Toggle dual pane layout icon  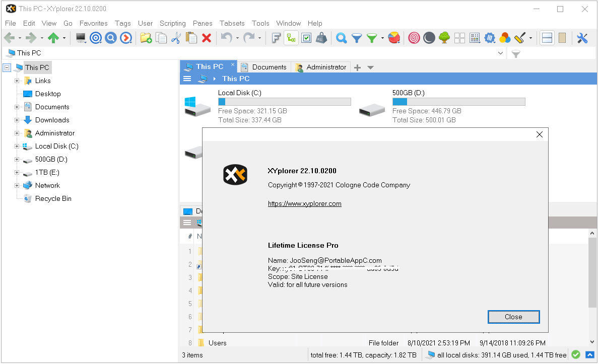pyautogui.click(x=547, y=38)
